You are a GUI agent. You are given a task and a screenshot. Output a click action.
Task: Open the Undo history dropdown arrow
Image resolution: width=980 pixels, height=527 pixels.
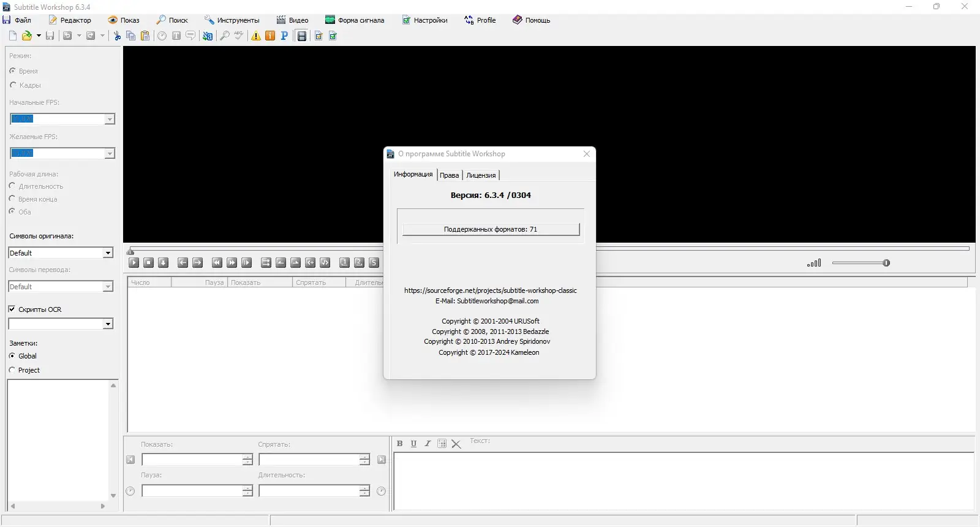tap(79, 36)
